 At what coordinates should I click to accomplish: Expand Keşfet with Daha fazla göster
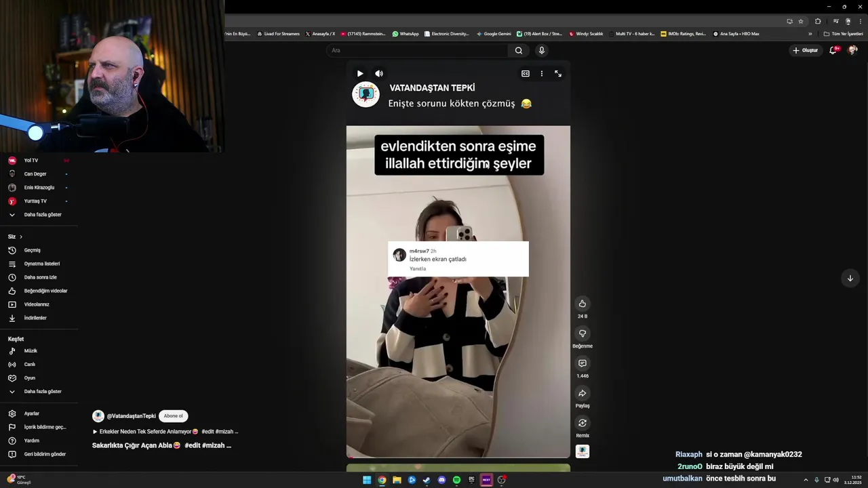tap(39, 392)
